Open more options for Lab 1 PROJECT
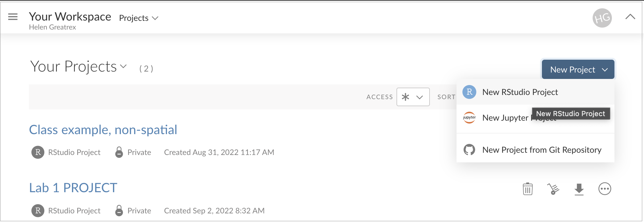The height and width of the screenshot is (223, 644). [605, 189]
